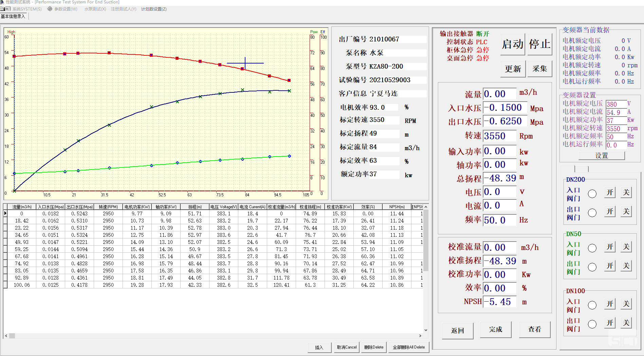Click the table's horizontal scrollbar right arrow

[x=420, y=336]
